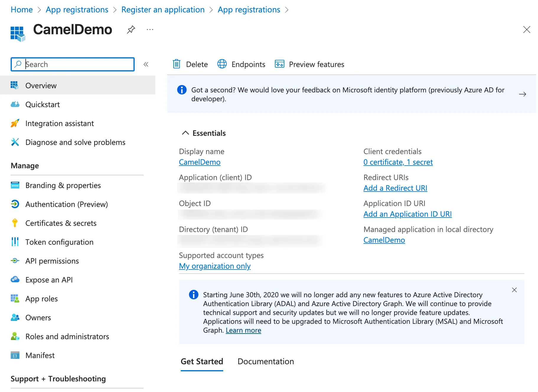Screen dimensions: 538x392
Task: Click My organization only link
Action: [x=215, y=266]
